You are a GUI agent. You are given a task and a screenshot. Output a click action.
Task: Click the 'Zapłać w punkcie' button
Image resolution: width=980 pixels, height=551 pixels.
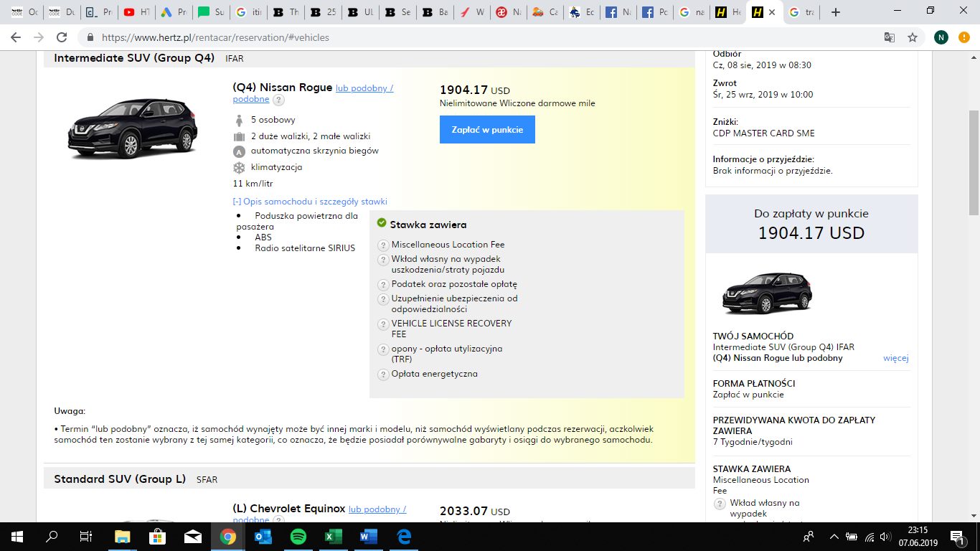point(487,130)
